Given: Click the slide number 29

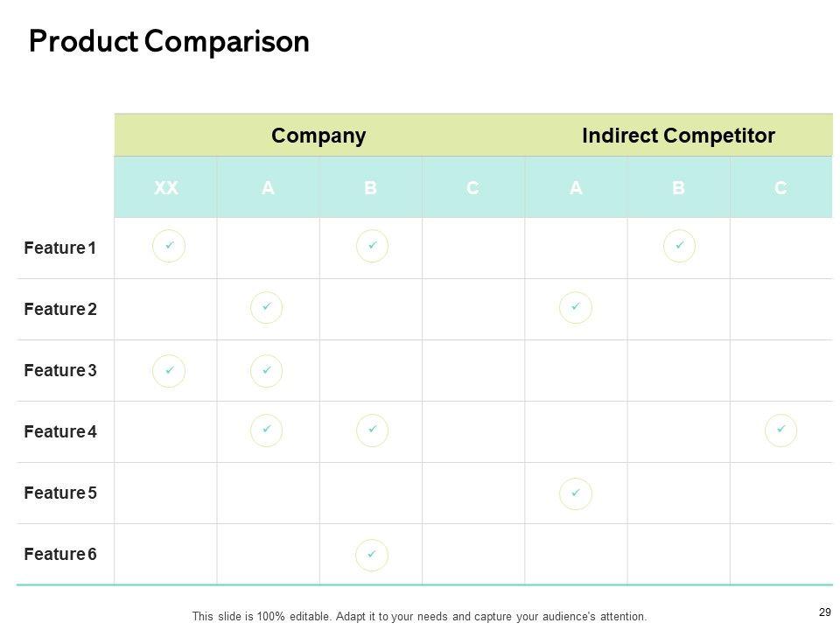Looking at the screenshot, I should (824, 612).
